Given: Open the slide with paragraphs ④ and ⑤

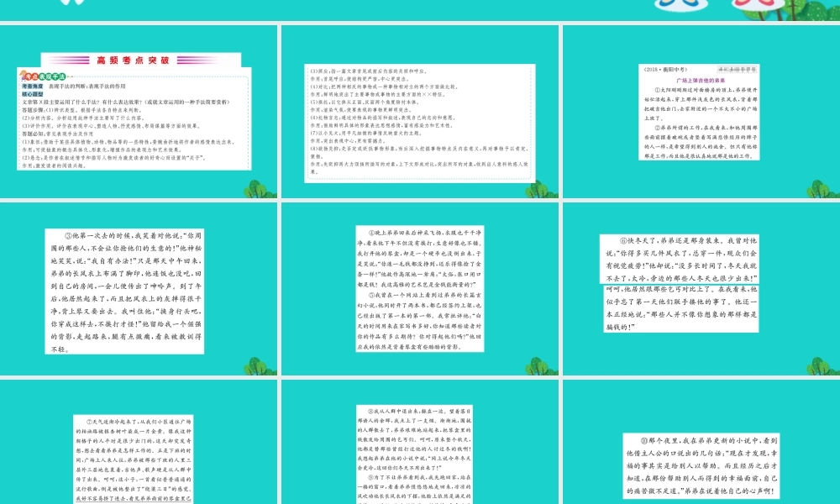Looking at the screenshot, I should [x=420, y=289].
